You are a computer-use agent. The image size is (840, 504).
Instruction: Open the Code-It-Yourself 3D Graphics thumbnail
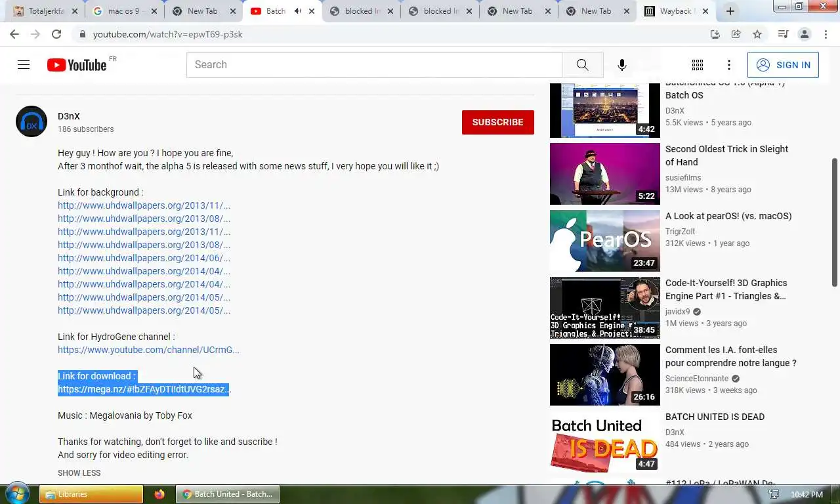(x=605, y=308)
